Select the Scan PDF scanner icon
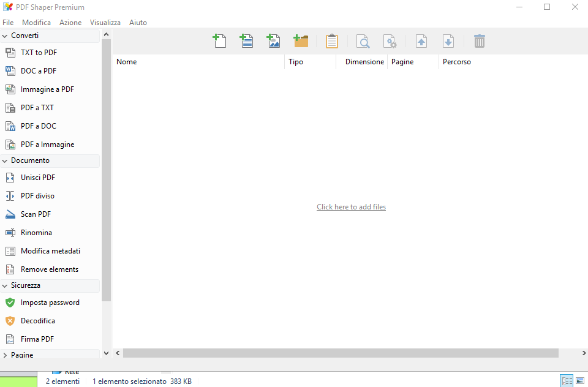 tap(10, 214)
